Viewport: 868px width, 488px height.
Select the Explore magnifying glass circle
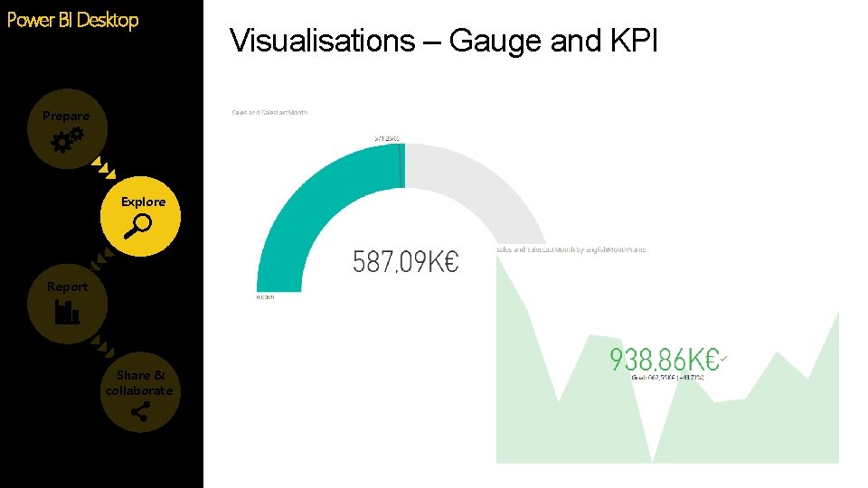pos(141,216)
